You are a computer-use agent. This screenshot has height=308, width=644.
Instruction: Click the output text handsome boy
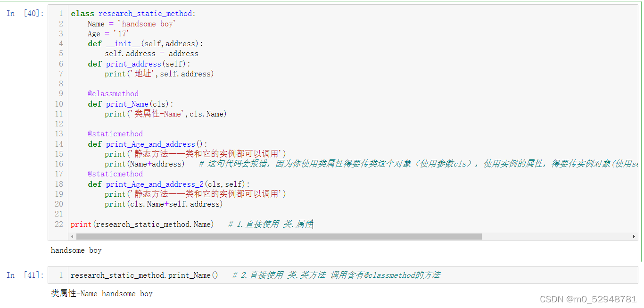point(76,250)
